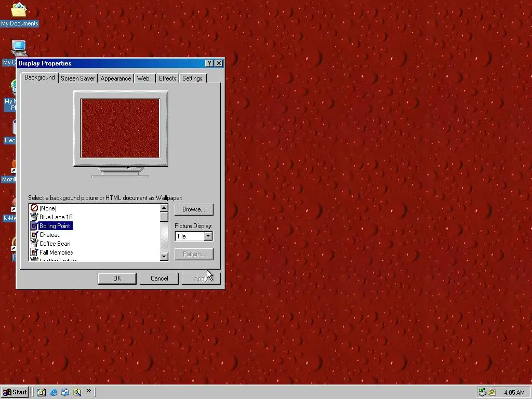Click the wallpaper list scroll up arrow

164,208
